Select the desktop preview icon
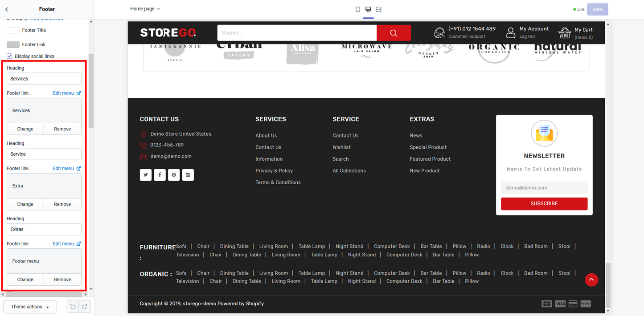This screenshot has width=644, height=316. pos(368,9)
